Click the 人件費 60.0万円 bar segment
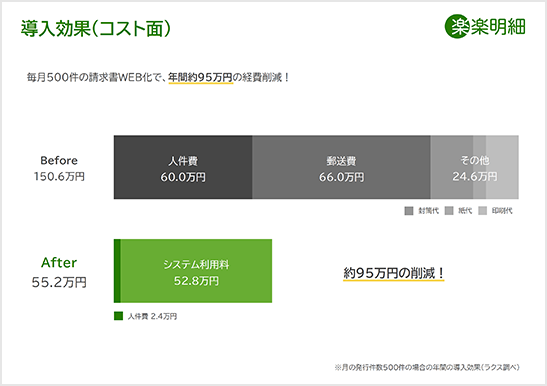Screen dimensions: 547x386 coord(183,167)
